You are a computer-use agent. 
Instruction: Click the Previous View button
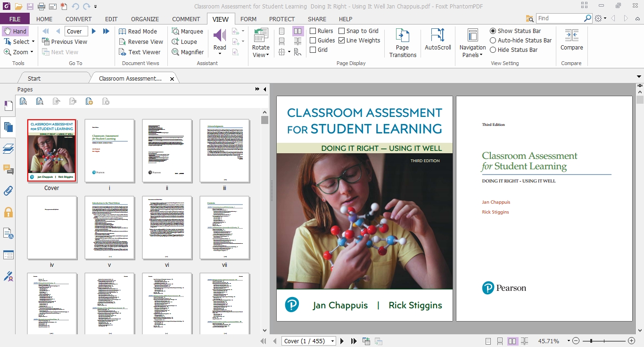point(65,41)
